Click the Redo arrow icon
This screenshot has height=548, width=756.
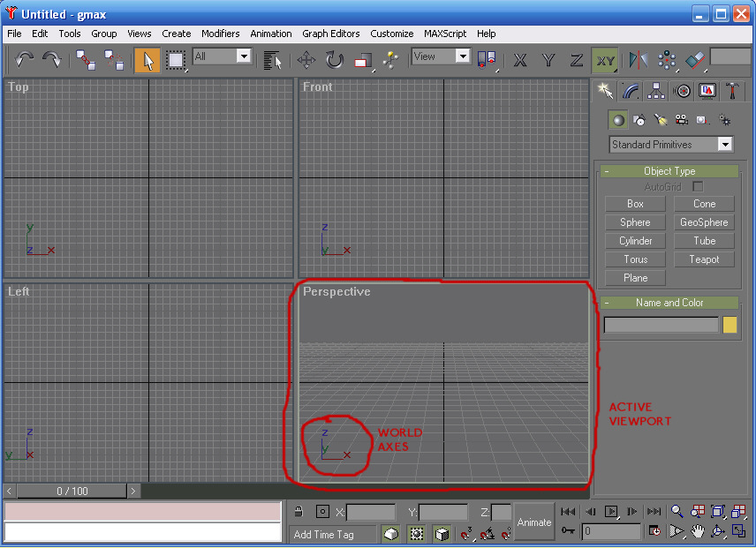51,60
